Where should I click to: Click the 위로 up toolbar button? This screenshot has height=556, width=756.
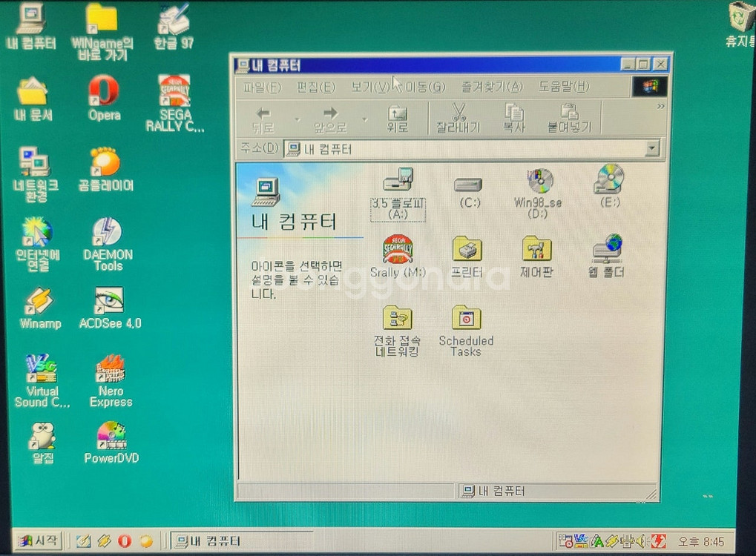[398, 119]
